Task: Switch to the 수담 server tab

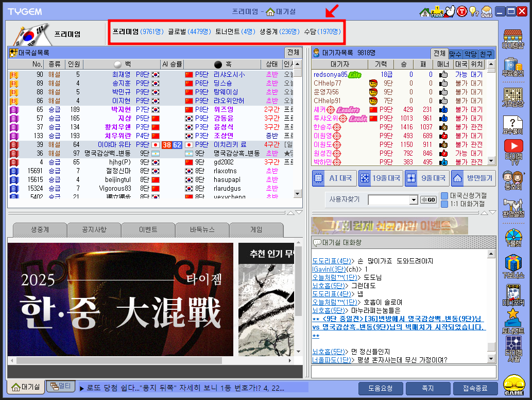Action: pyautogui.click(x=322, y=31)
